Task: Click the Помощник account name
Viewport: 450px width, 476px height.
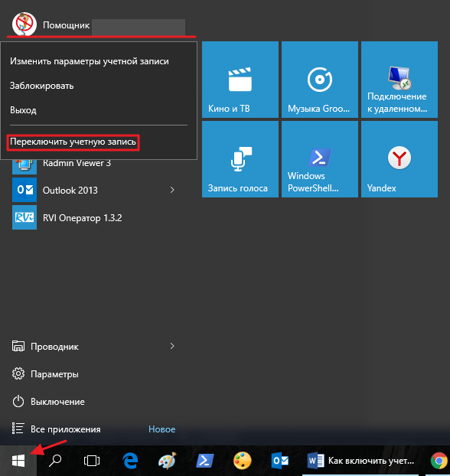Action: pyautogui.click(x=66, y=25)
